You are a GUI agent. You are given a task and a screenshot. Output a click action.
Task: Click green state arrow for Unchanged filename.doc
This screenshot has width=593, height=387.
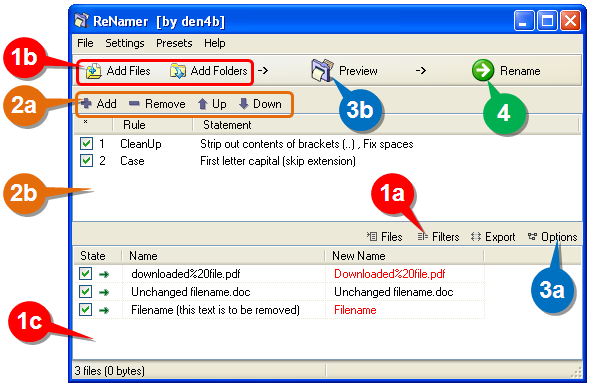104,292
